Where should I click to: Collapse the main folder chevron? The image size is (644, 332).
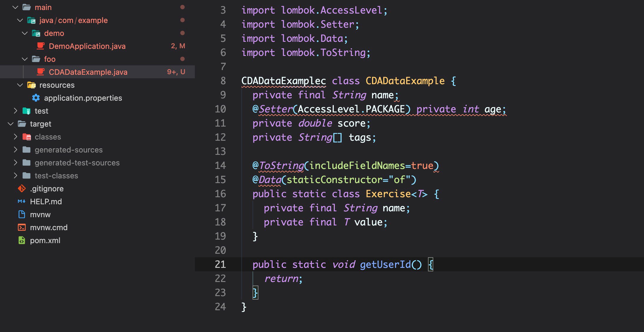click(15, 7)
